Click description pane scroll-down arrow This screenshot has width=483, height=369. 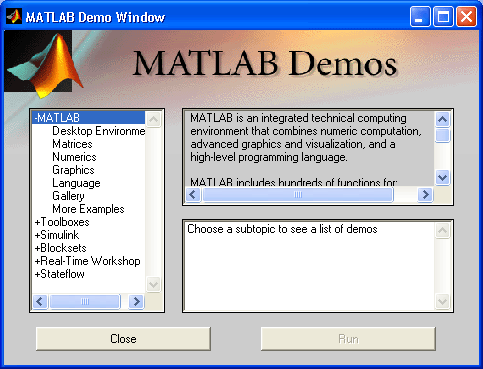443,177
